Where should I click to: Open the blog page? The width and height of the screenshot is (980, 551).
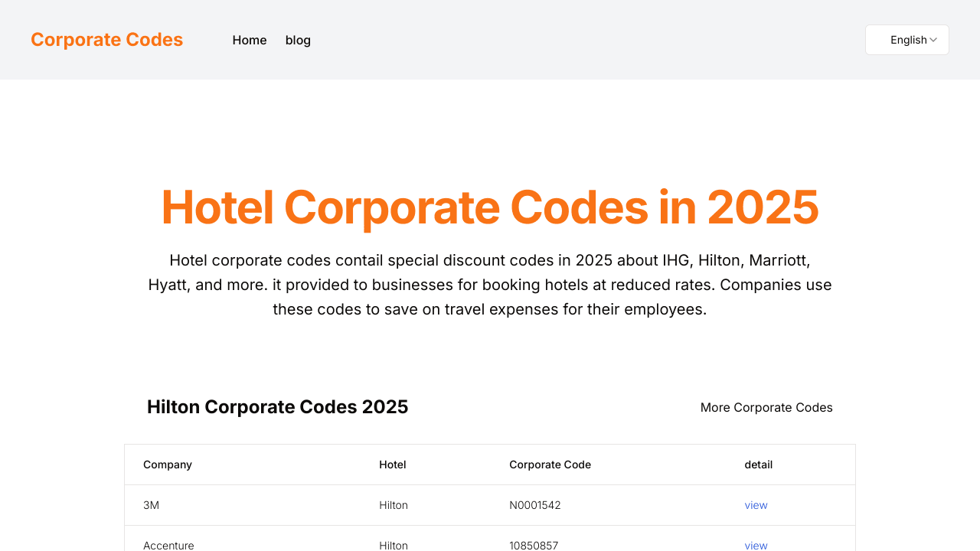tap(298, 40)
